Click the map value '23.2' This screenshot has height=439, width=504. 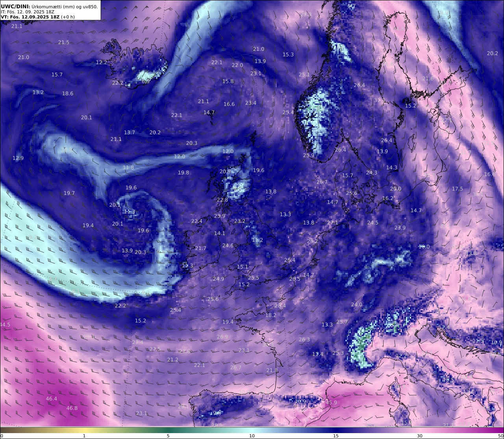pyautogui.click(x=240, y=221)
